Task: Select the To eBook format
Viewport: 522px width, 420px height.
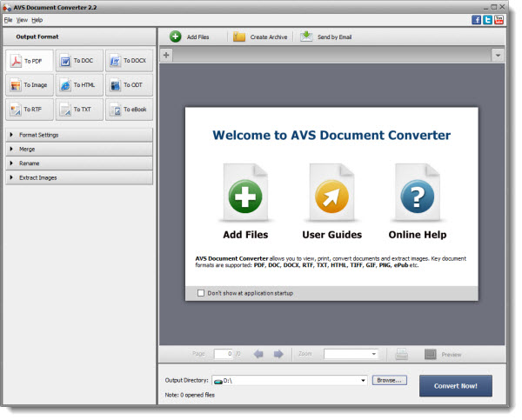Action: 129,110
